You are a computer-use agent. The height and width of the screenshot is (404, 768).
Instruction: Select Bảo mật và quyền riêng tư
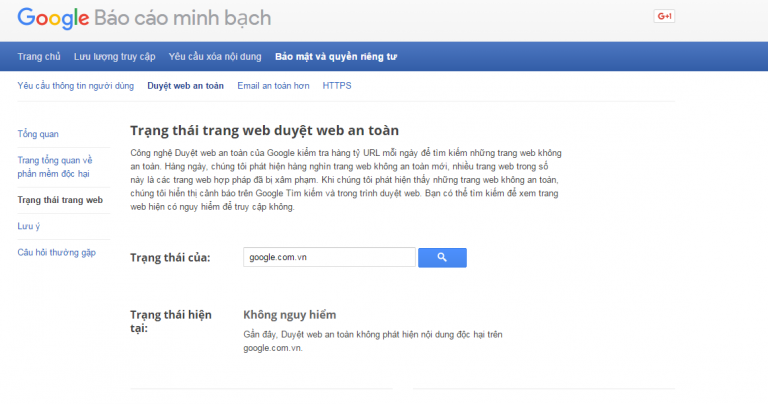(336, 57)
